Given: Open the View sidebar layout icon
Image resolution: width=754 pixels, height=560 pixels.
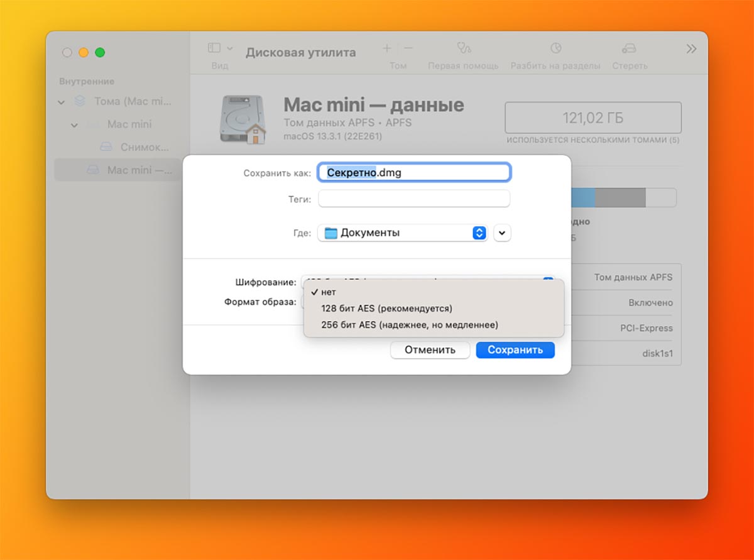Looking at the screenshot, I should 214,48.
